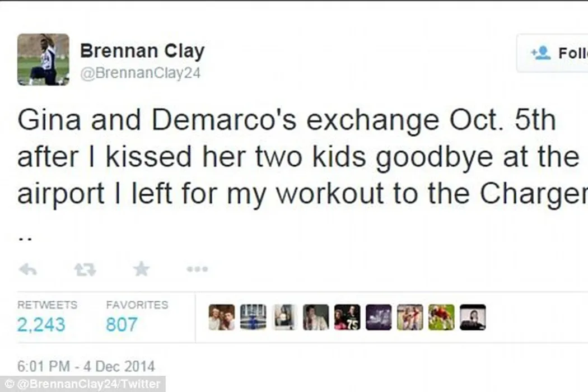Select the last avatar in the favoriters row

tap(473, 318)
